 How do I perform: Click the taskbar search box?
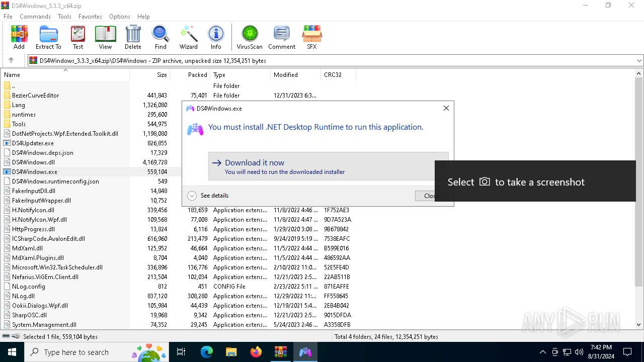click(96, 352)
